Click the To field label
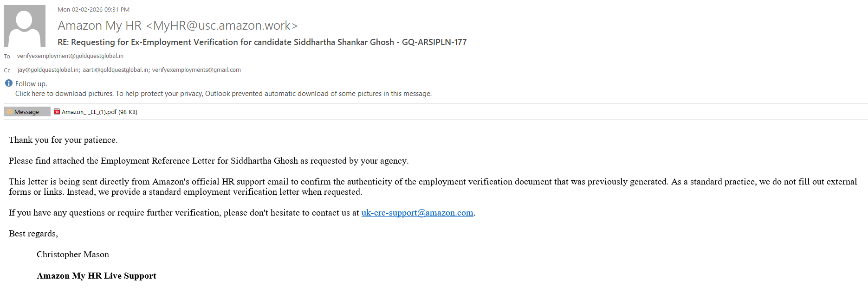 click(7, 57)
